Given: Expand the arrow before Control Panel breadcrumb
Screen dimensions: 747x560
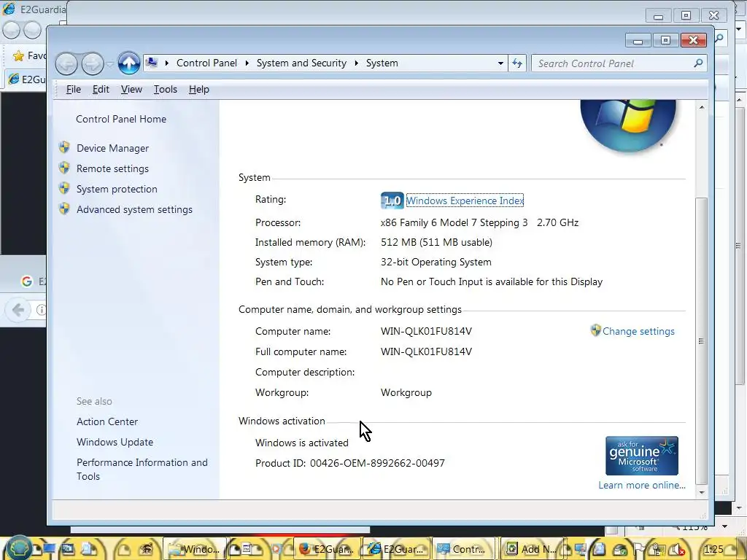Looking at the screenshot, I should (167, 63).
